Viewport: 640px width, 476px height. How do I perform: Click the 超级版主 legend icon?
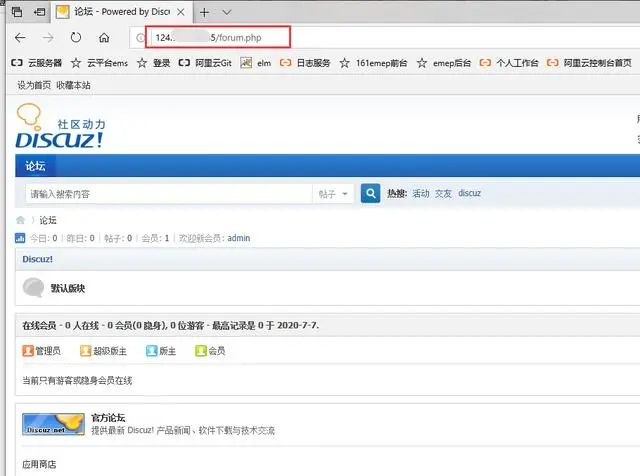86,351
